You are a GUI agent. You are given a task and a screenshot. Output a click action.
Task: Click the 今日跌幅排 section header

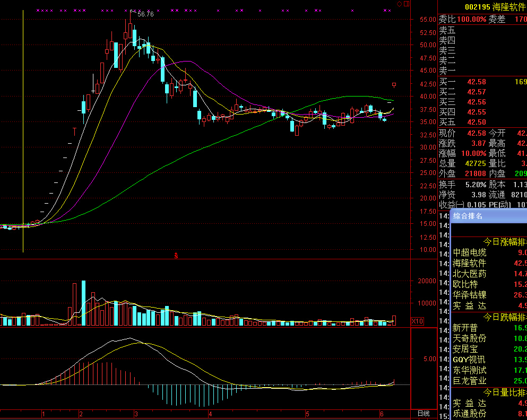505,317
